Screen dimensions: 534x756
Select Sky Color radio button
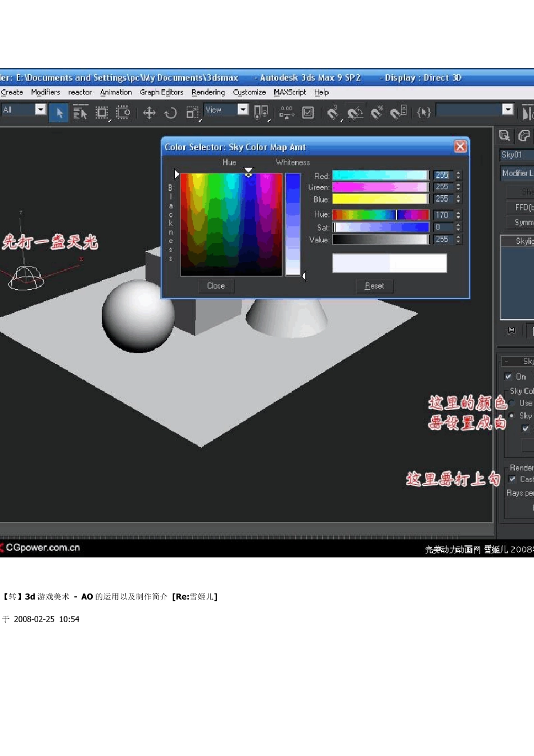tap(512, 416)
